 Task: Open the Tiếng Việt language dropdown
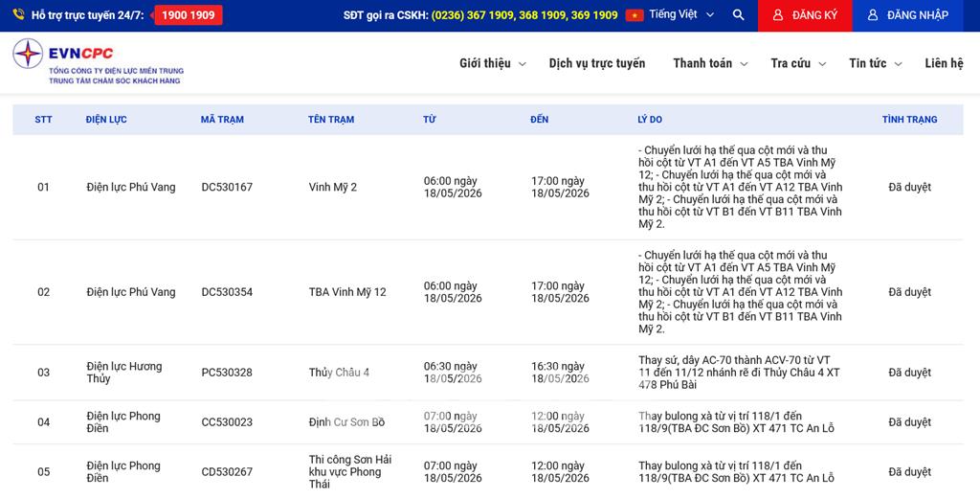[x=681, y=14]
